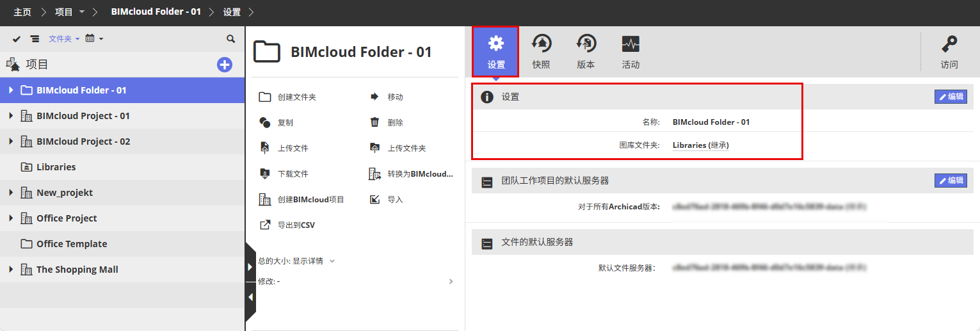
Task: Expand The Shopping Mall tree node
Action: coord(11,270)
